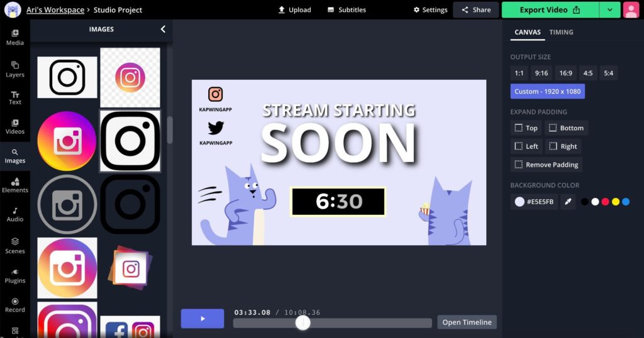Screen dimensions: 644x338
Task: Switch to the Timing tab
Action: tap(561, 32)
